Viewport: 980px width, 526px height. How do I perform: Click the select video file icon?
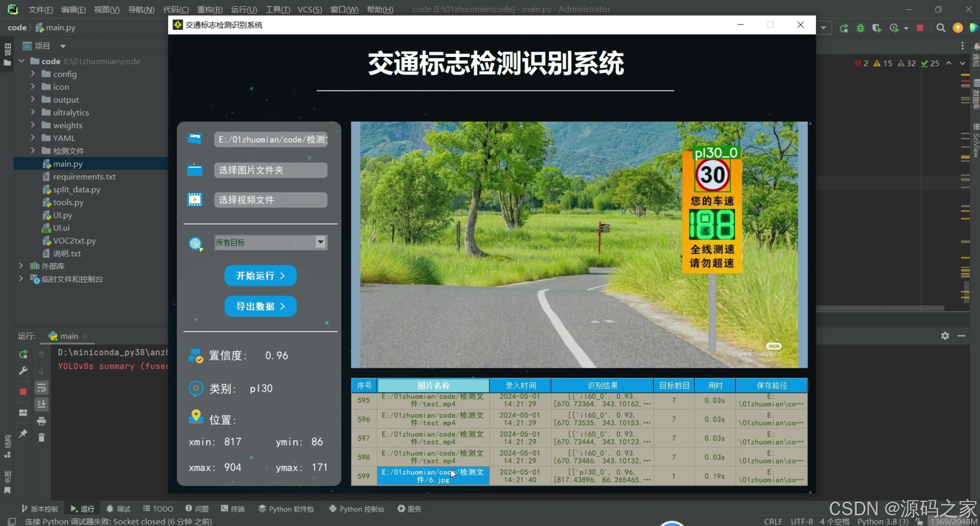(195, 200)
